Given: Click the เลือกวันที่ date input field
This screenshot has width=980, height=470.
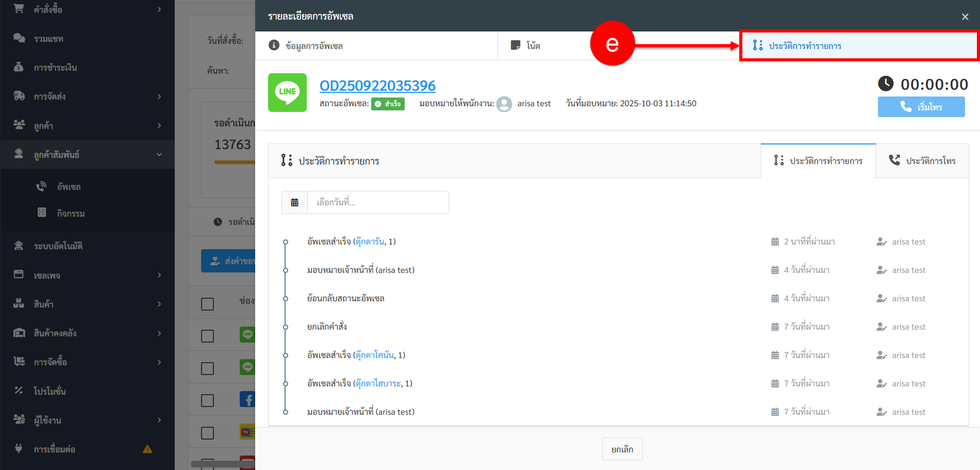Looking at the screenshot, I should 377,202.
